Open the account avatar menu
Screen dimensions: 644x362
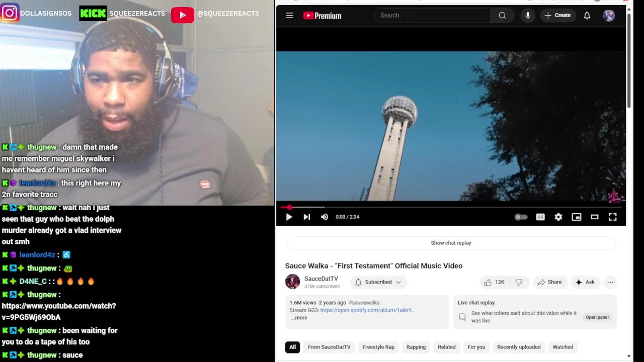[x=609, y=16]
